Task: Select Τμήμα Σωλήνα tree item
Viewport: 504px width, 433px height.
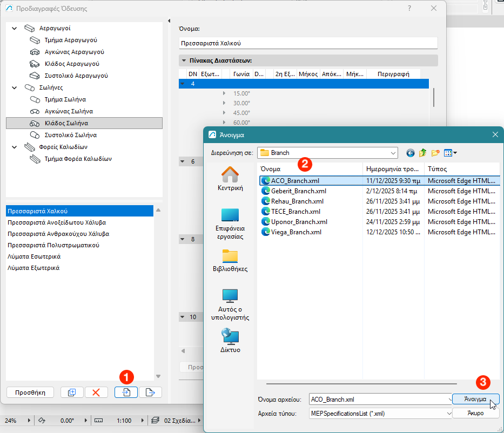Action: [65, 99]
